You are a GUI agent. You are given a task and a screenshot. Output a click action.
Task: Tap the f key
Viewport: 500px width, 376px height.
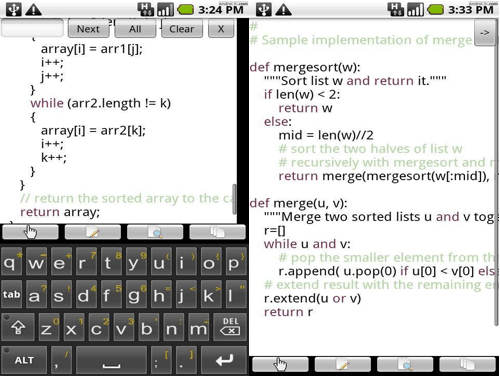pos(111,295)
